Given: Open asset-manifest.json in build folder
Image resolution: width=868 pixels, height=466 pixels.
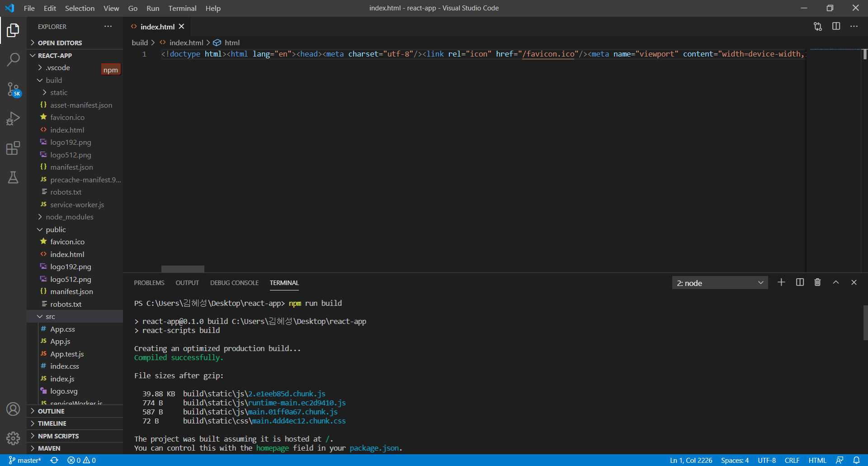Looking at the screenshot, I should click(x=75, y=105).
